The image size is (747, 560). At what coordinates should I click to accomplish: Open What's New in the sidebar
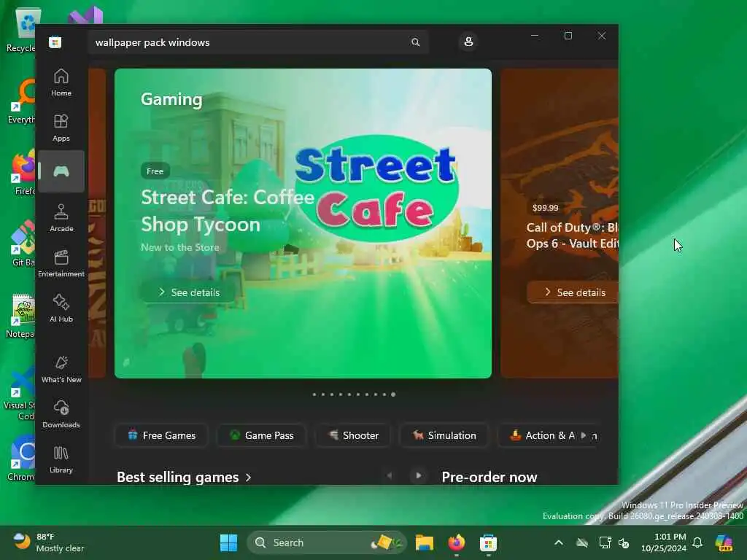tap(61, 369)
